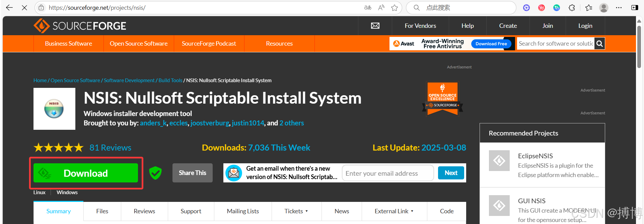The width and height of the screenshot is (644, 224).
Task: Click the teal extension icon
Action: [557, 7]
